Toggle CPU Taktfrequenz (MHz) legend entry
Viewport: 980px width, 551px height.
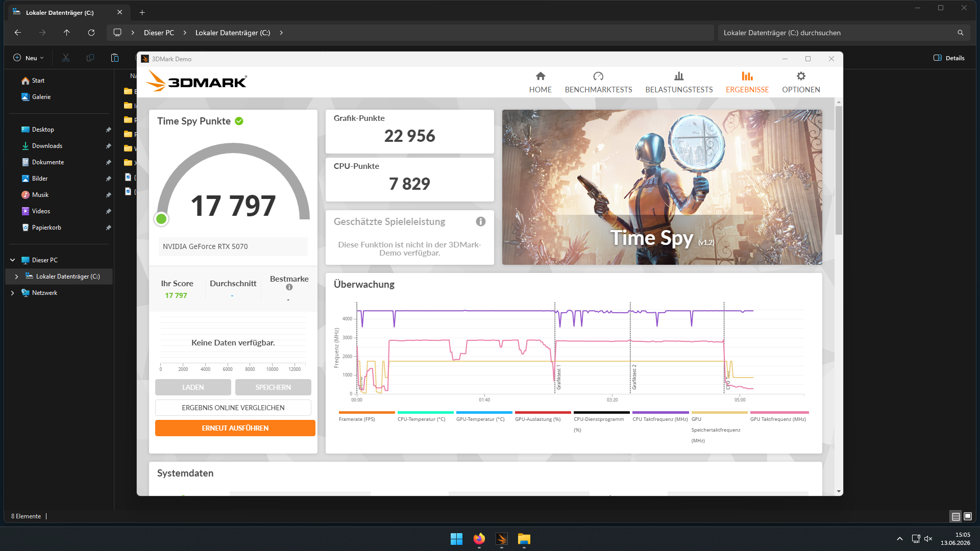pos(660,416)
